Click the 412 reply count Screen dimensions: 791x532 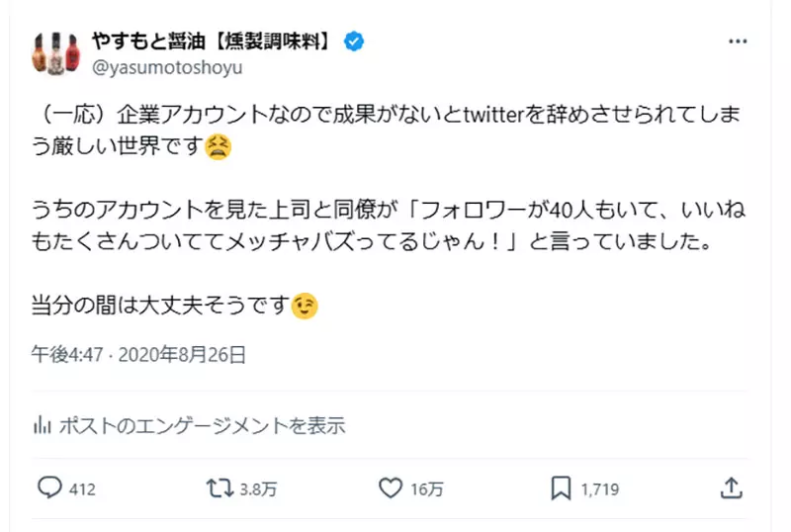[81, 488]
